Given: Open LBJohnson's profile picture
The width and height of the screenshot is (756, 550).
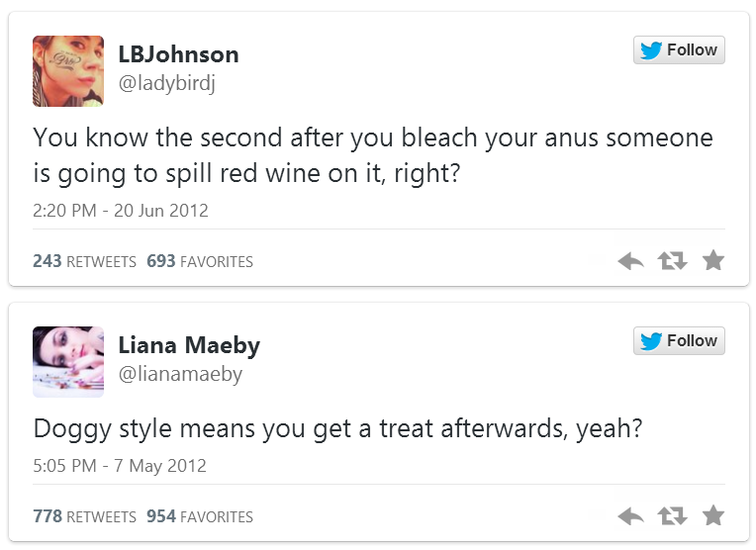Looking at the screenshot, I should (x=68, y=71).
